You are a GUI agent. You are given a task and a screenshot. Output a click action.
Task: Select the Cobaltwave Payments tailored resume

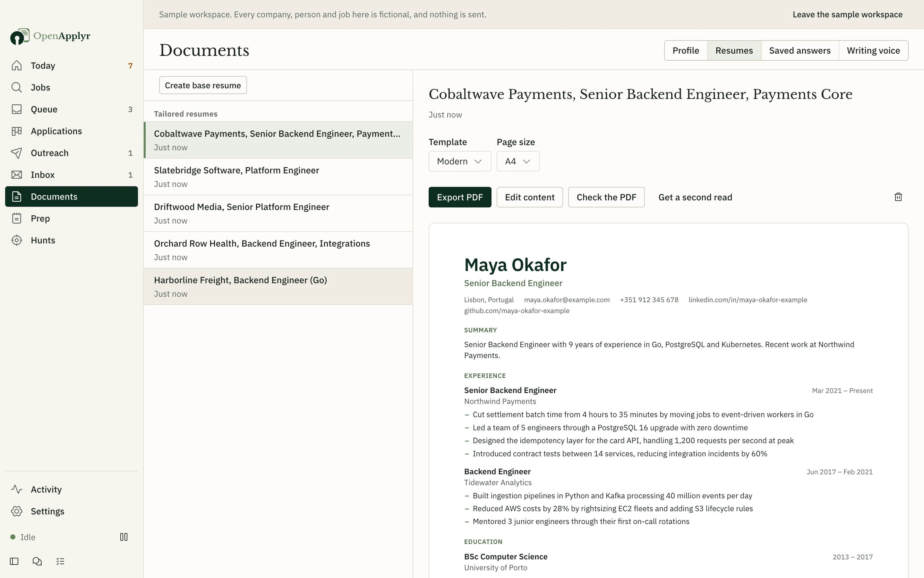[x=278, y=140]
